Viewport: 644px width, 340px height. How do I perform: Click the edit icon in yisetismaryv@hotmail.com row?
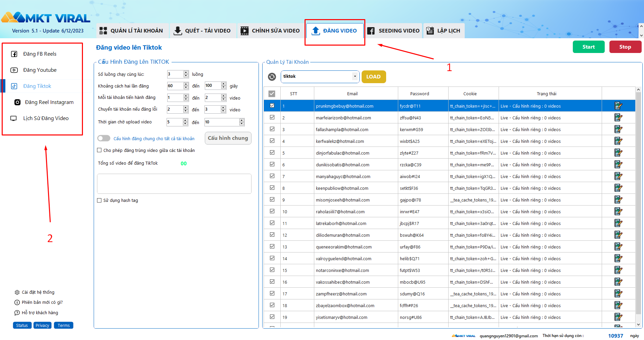coord(618,317)
